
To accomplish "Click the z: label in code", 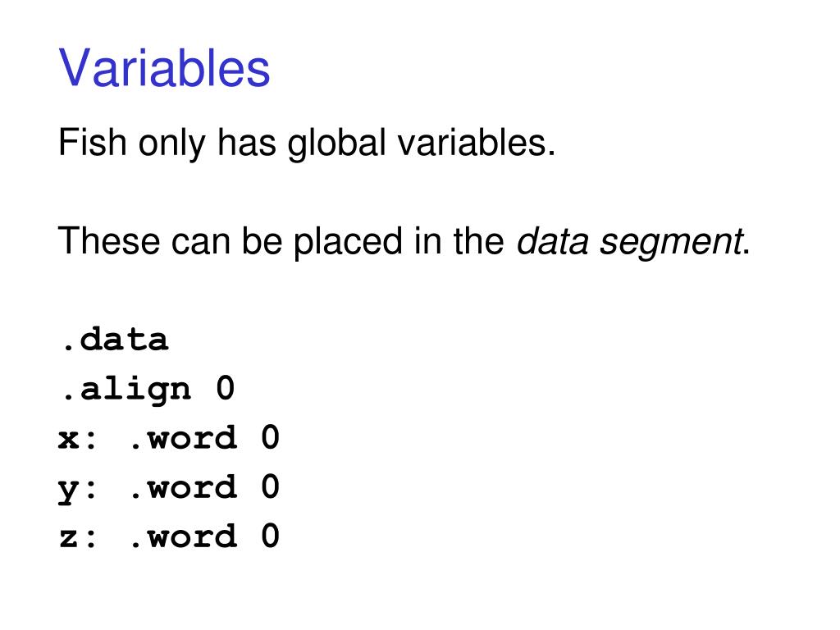I will click(x=77, y=536).
